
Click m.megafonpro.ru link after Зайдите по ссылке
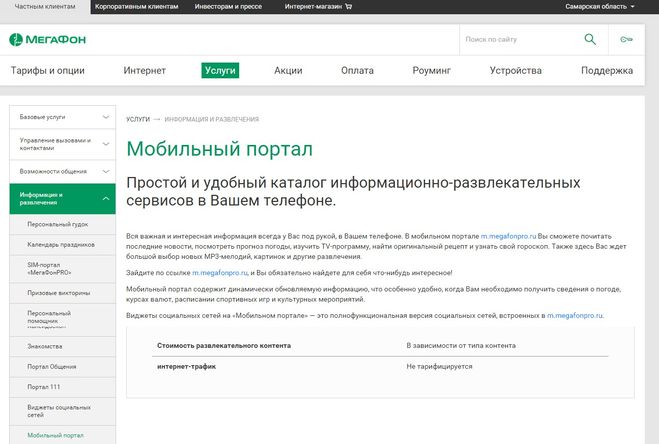220,273
